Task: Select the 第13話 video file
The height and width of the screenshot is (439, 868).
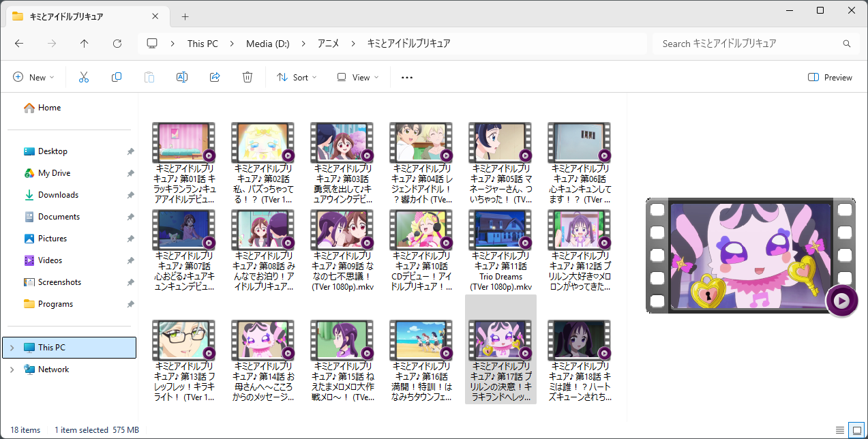Action: tap(184, 361)
